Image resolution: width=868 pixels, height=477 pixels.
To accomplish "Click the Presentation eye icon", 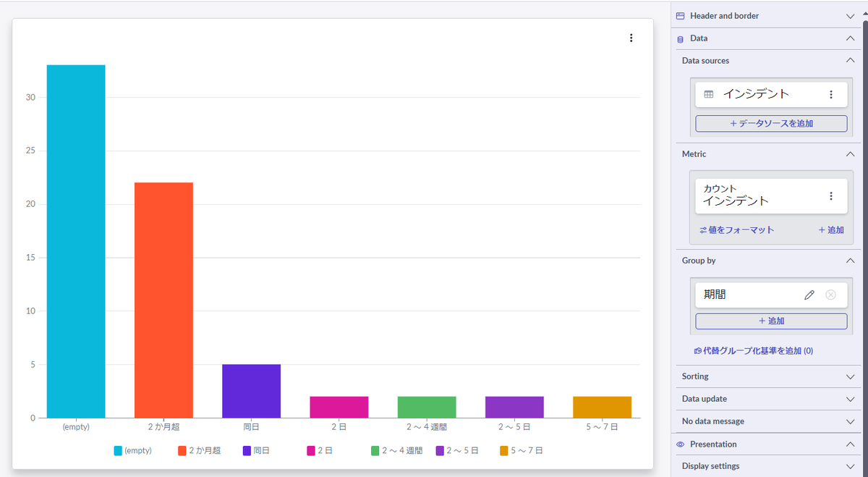I will pyautogui.click(x=680, y=444).
